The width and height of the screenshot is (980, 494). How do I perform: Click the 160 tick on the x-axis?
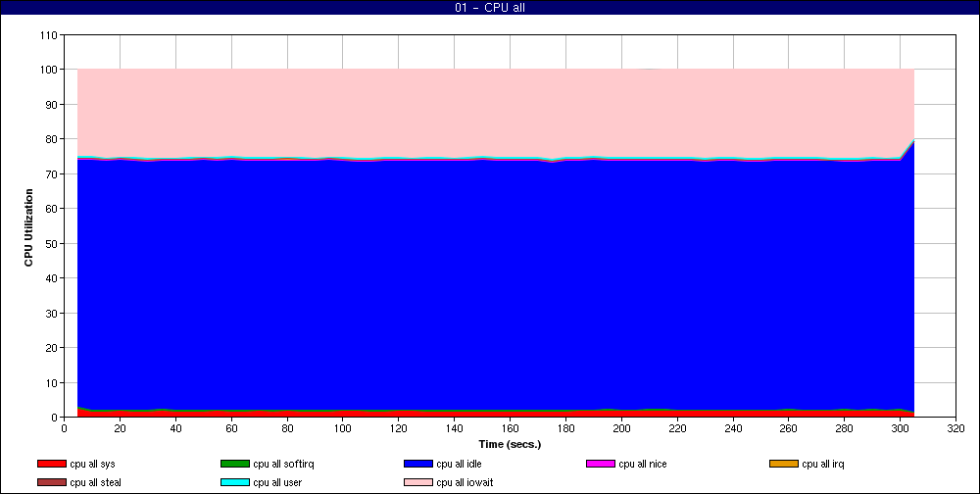[x=510, y=428]
